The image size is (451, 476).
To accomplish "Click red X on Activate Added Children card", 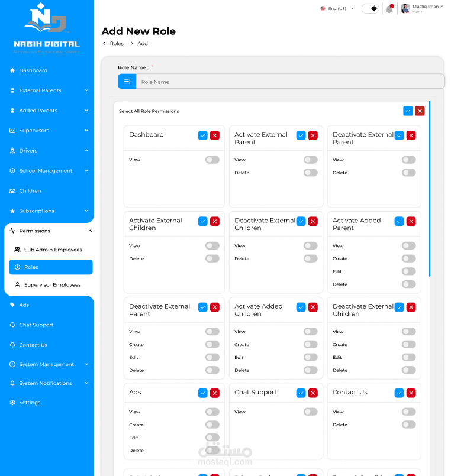I will pos(313,307).
